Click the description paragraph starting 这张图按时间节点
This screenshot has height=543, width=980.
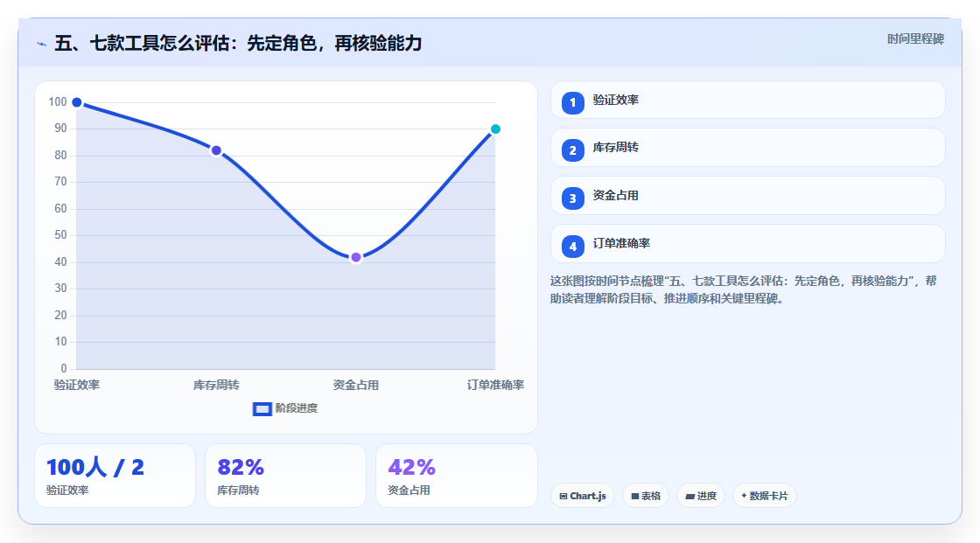(743, 290)
